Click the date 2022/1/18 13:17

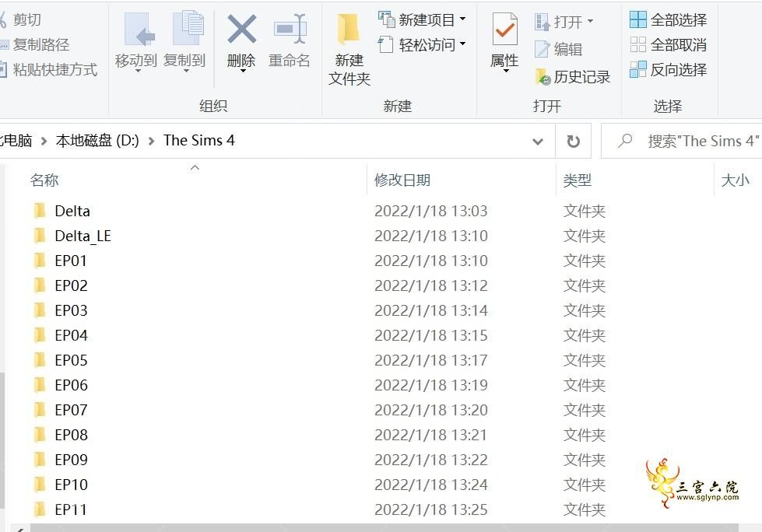tap(431, 360)
